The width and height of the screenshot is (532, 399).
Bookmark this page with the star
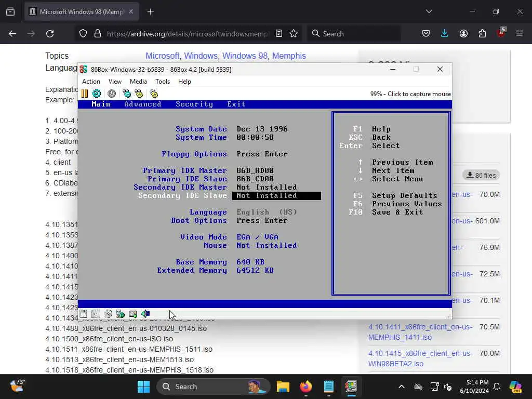(x=294, y=34)
